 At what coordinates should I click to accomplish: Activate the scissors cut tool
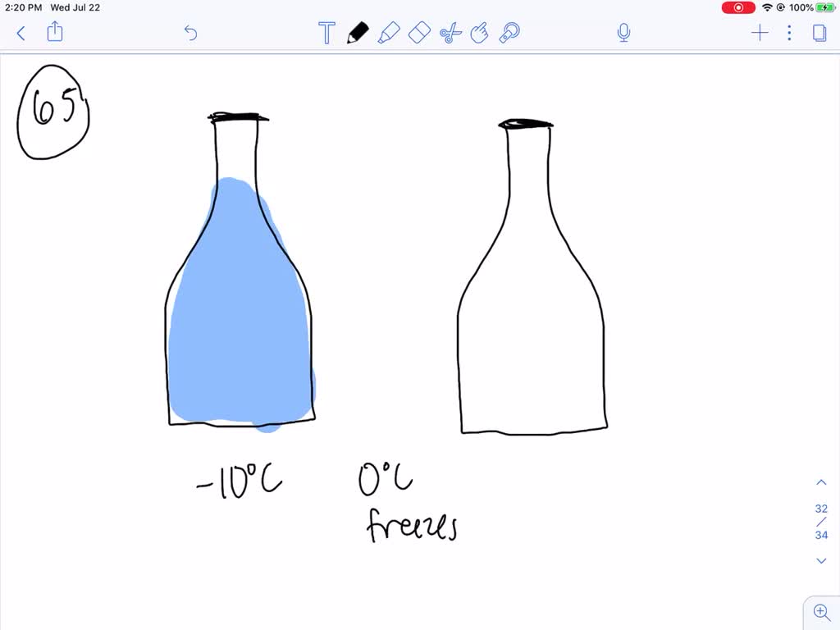pos(450,33)
